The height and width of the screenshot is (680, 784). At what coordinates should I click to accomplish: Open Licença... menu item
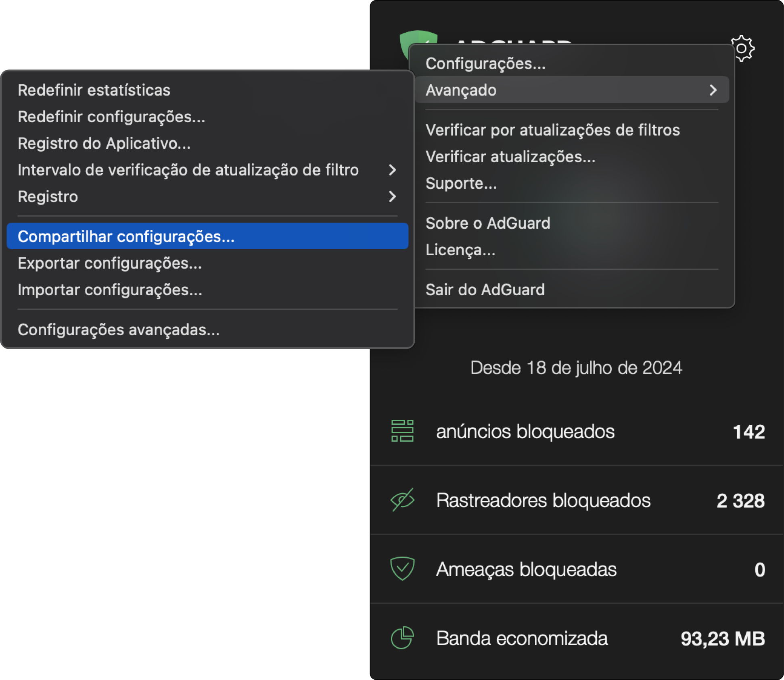pyautogui.click(x=572, y=250)
